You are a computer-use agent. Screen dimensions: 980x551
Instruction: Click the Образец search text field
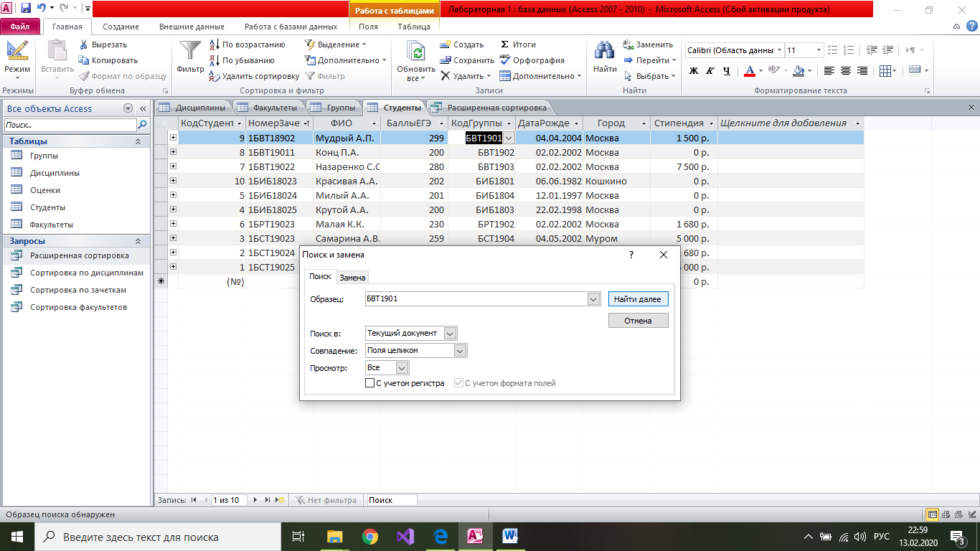[x=476, y=298]
